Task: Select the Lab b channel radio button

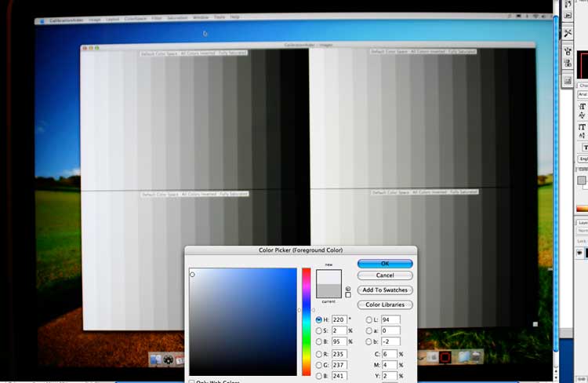Action: click(x=369, y=341)
